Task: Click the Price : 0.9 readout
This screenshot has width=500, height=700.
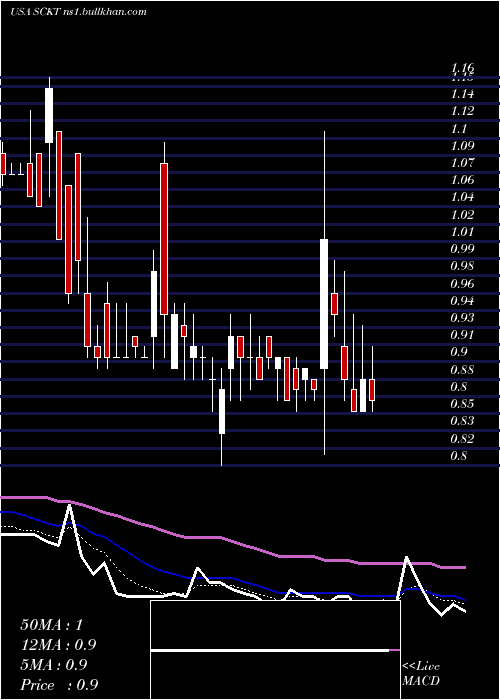Action: pos(59,685)
